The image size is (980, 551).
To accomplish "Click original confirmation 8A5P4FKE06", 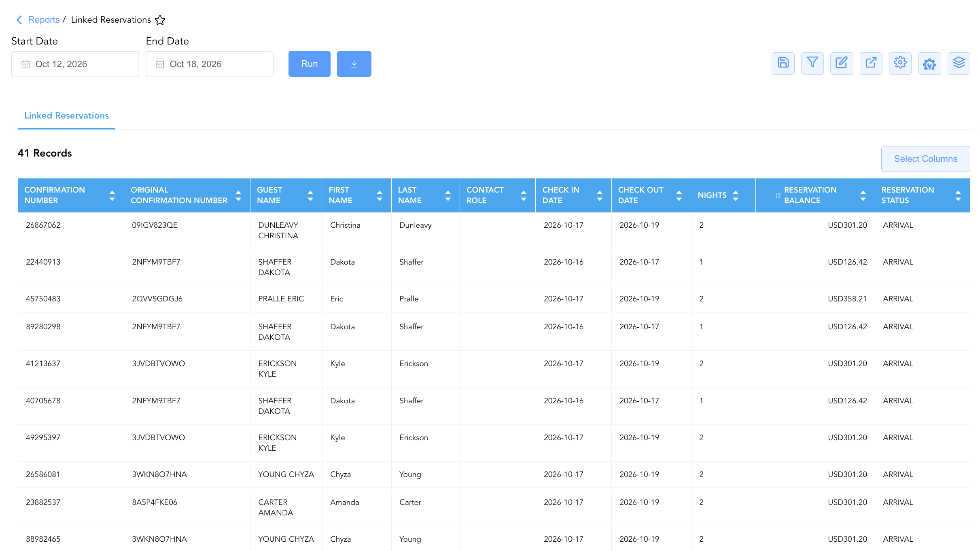I will pyautogui.click(x=155, y=502).
